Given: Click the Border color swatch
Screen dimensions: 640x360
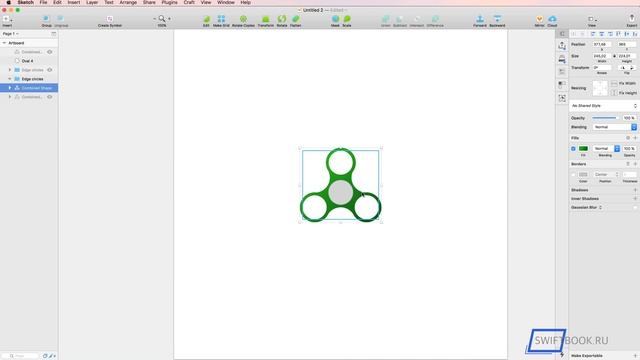Looking at the screenshot, I should (x=583, y=175).
